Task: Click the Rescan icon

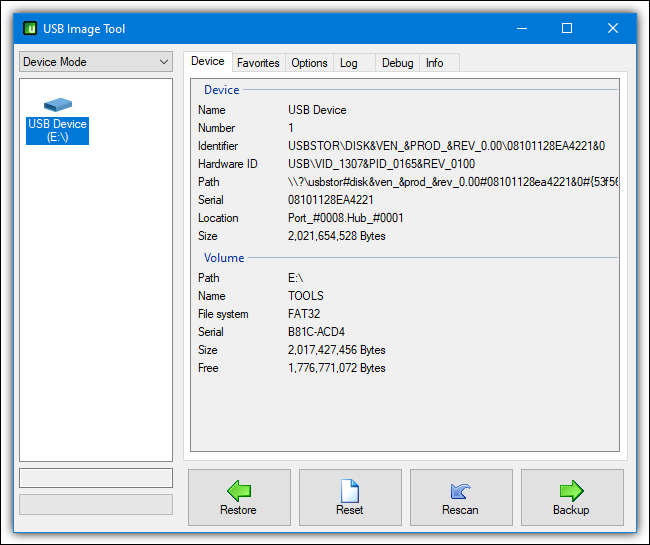Action: click(x=460, y=490)
